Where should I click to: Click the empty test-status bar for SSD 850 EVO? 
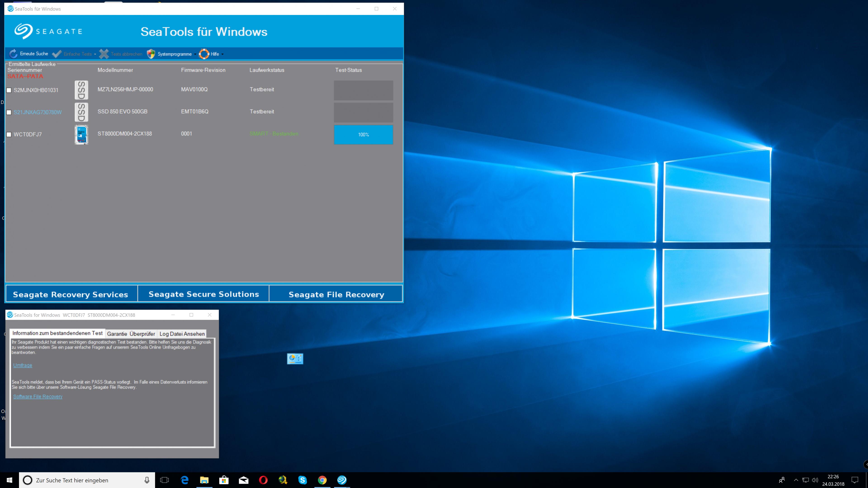(363, 113)
